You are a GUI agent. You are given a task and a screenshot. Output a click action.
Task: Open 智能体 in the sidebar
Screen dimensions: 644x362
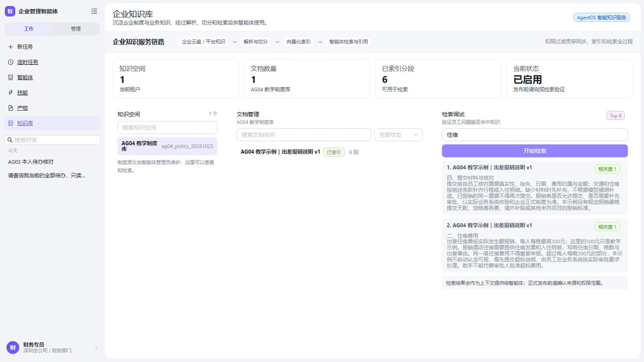(52, 77)
